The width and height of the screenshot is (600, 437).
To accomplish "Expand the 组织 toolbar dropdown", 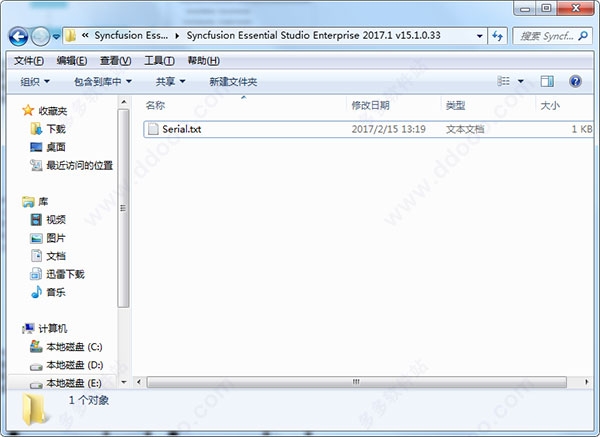I will [35, 82].
